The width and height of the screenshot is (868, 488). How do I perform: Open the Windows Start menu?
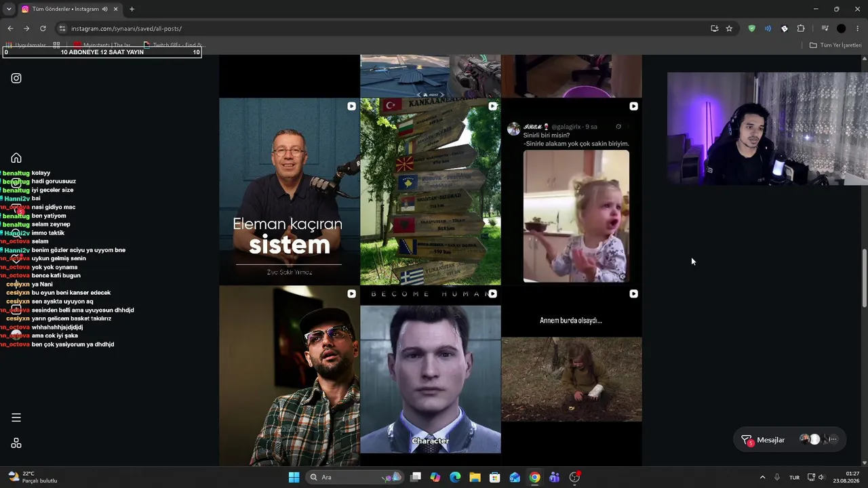click(x=294, y=477)
